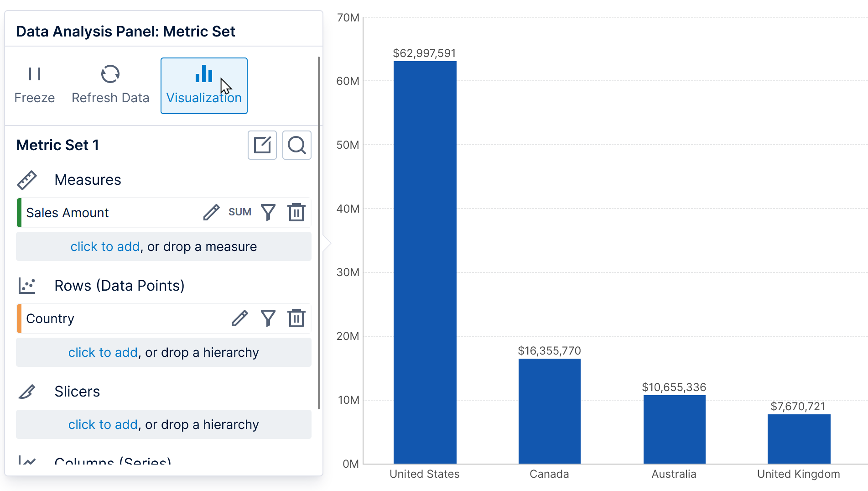The image size is (868, 491).
Task: Click to add a Slicers hierarchy
Action: pyautogui.click(x=103, y=425)
